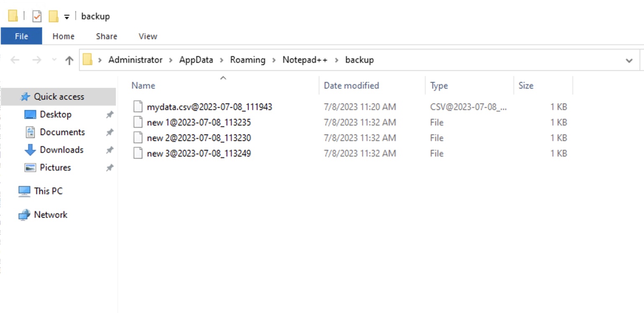Click the back navigation arrow

click(x=15, y=60)
